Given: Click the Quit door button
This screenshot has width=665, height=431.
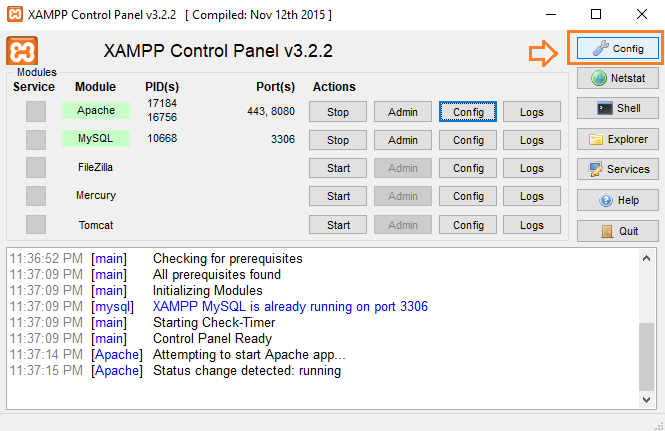Looking at the screenshot, I should 618,231.
